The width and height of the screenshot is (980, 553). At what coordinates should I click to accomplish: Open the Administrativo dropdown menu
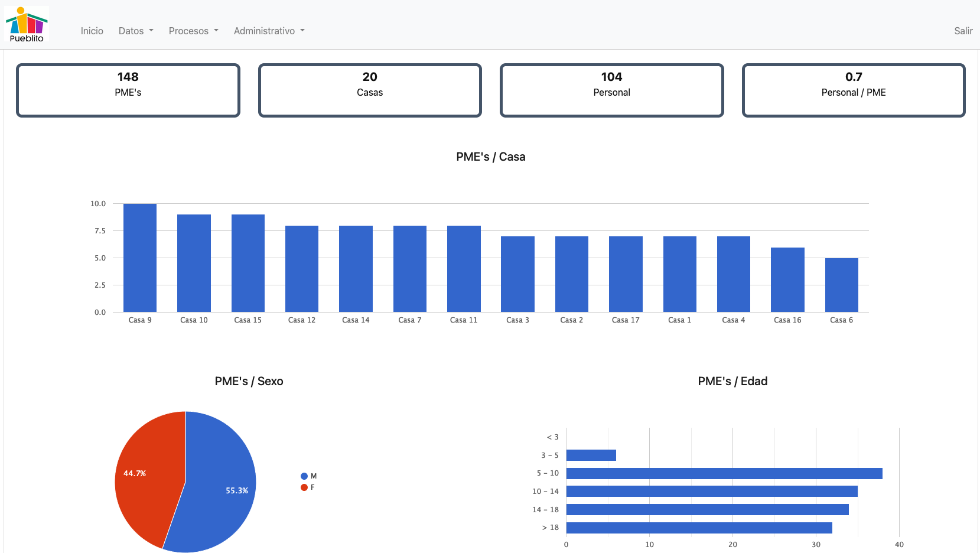[x=269, y=31]
